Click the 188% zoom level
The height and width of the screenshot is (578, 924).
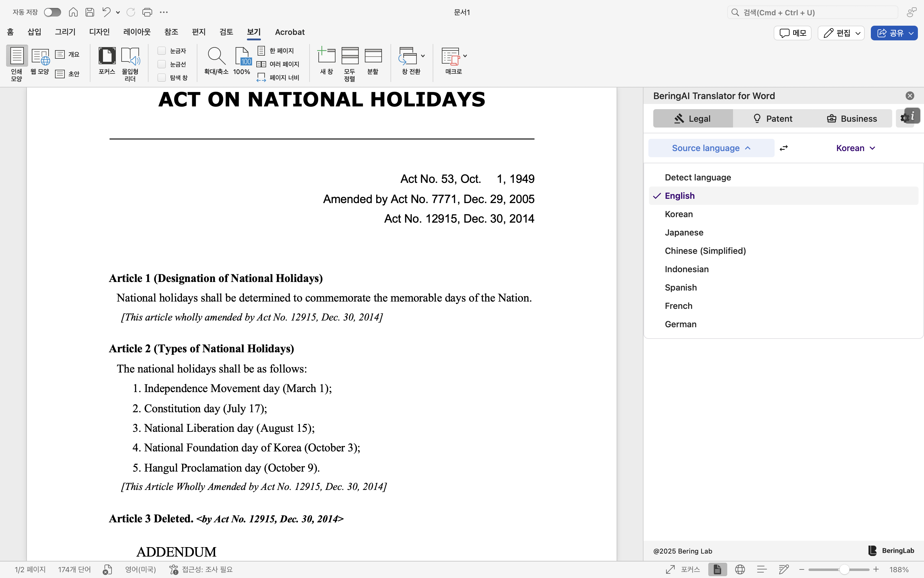(x=899, y=569)
